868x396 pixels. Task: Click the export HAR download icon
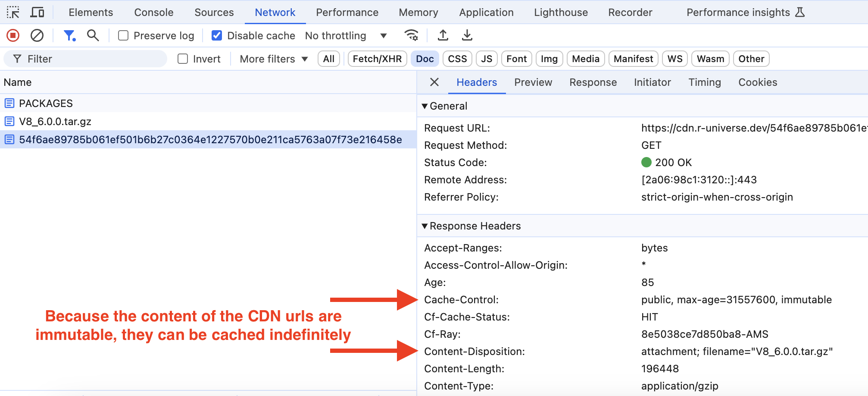pyautogui.click(x=467, y=35)
